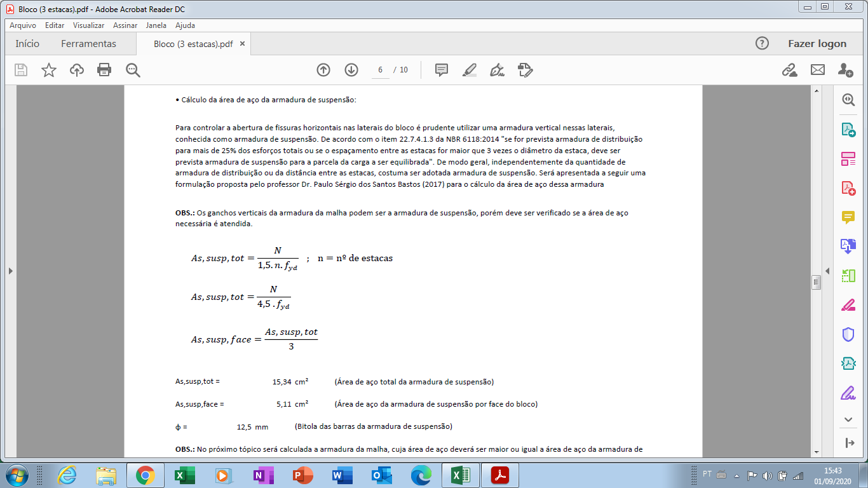Open the yellow Comment tool in the sidebar
The width and height of the screenshot is (868, 488).
[848, 217]
